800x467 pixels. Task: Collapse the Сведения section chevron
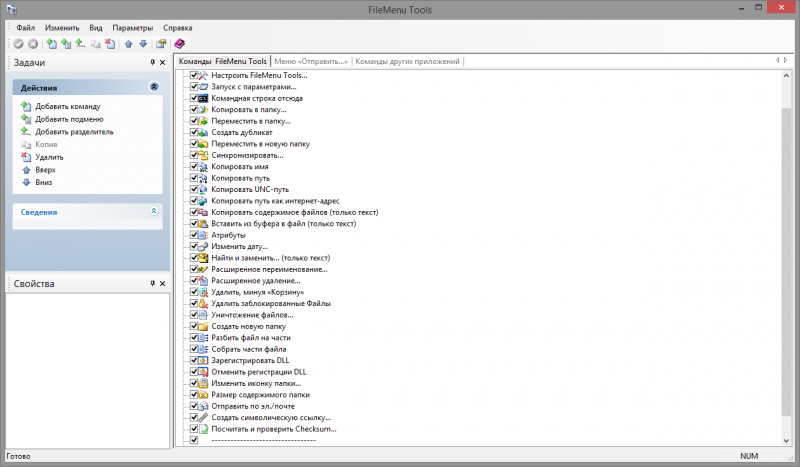[x=154, y=211]
